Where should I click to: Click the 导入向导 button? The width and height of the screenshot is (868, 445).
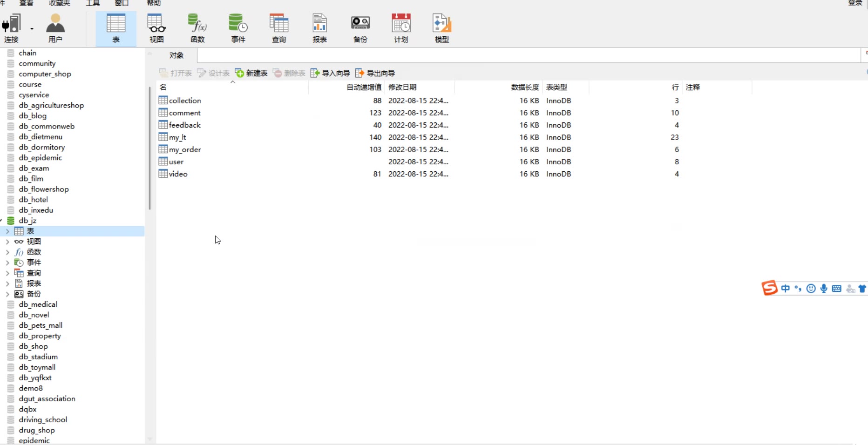331,73
